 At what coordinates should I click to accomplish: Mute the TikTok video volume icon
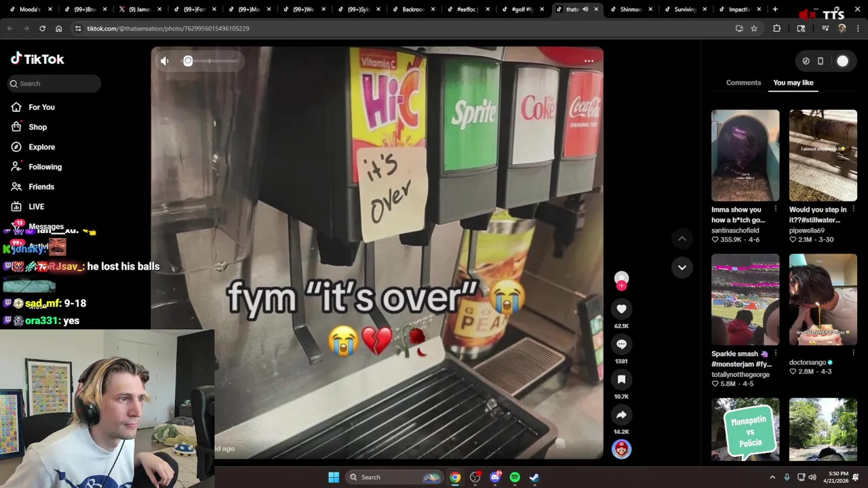(165, 61)
